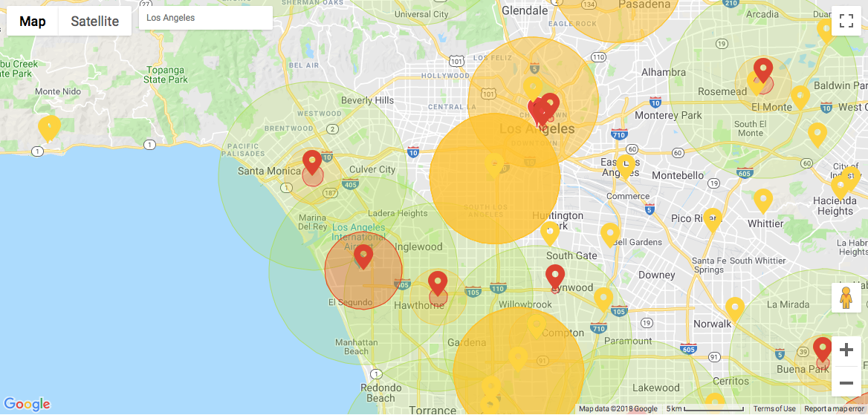The width and height of the screenshot is (868, 415).
Task: Click the red marker at Los Angeles International Airport
Action: 363,255
